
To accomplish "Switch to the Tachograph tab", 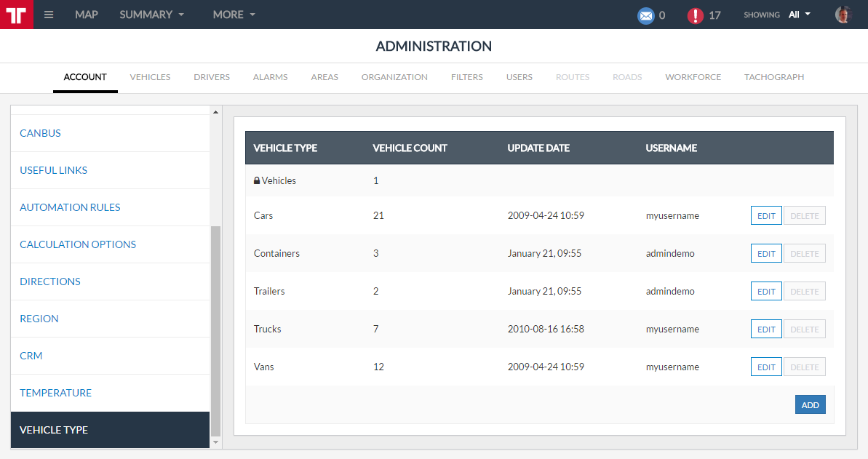I will pyautogui.click(x=774, y=77).
